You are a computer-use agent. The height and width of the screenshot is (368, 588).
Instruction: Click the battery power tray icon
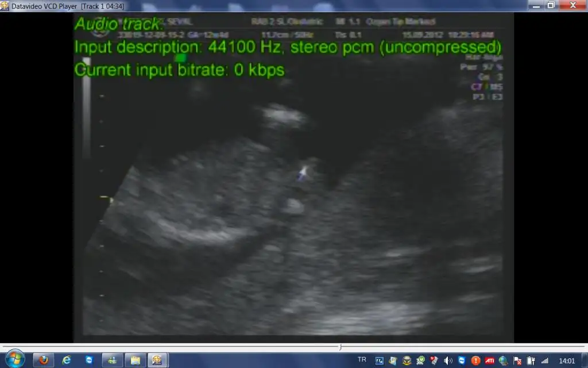(x=531, y=361)
